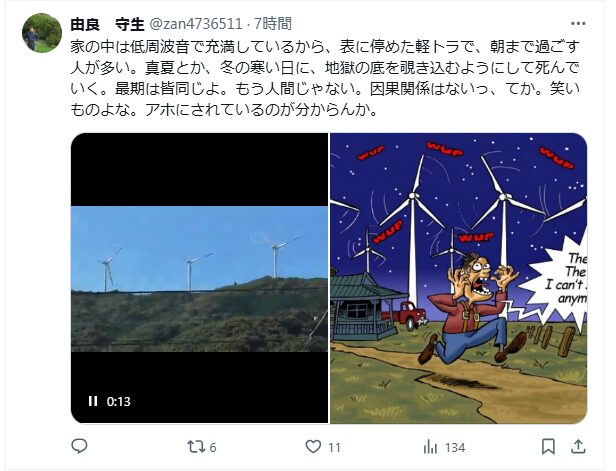Click the video of turbines on hill

pos(199,278)
